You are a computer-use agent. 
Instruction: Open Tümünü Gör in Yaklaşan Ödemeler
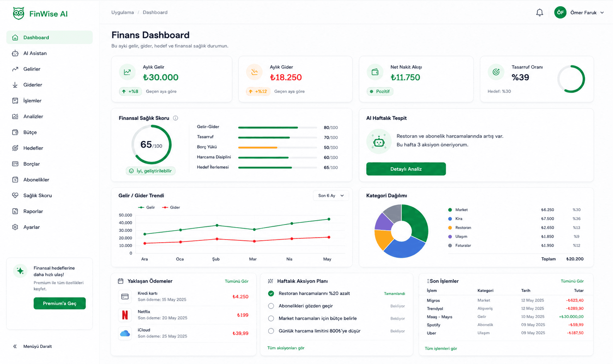coord(237,281)
